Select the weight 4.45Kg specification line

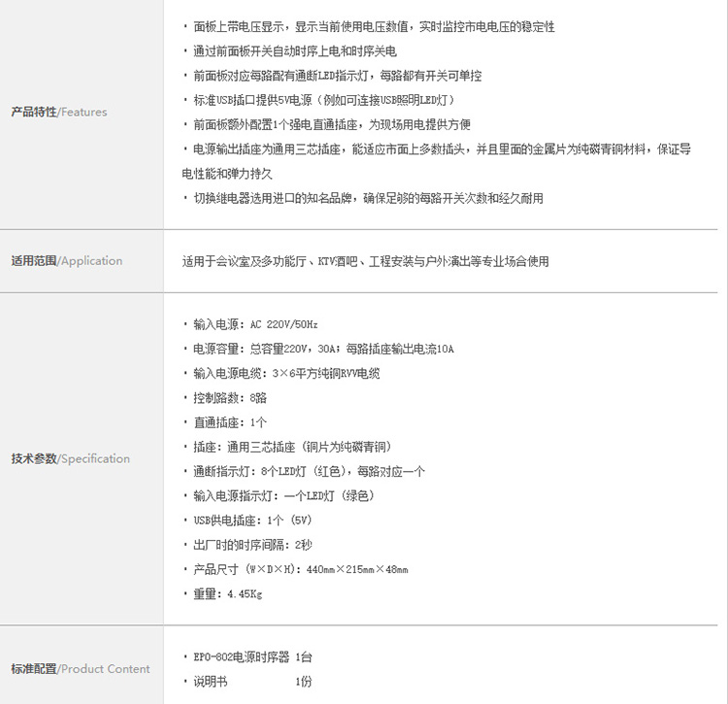(224, 593)
